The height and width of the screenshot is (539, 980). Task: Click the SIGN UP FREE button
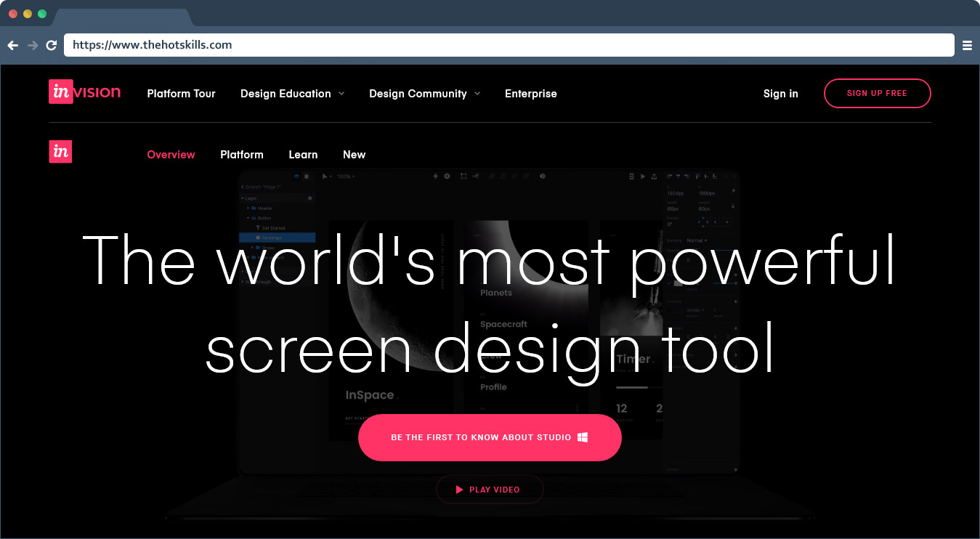877,93
